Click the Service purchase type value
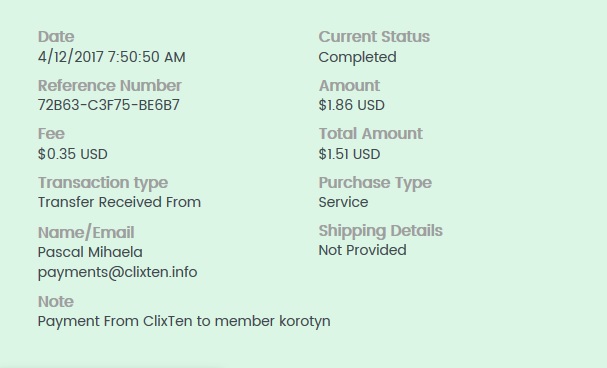607x368 pixels. tap(343, 202)
